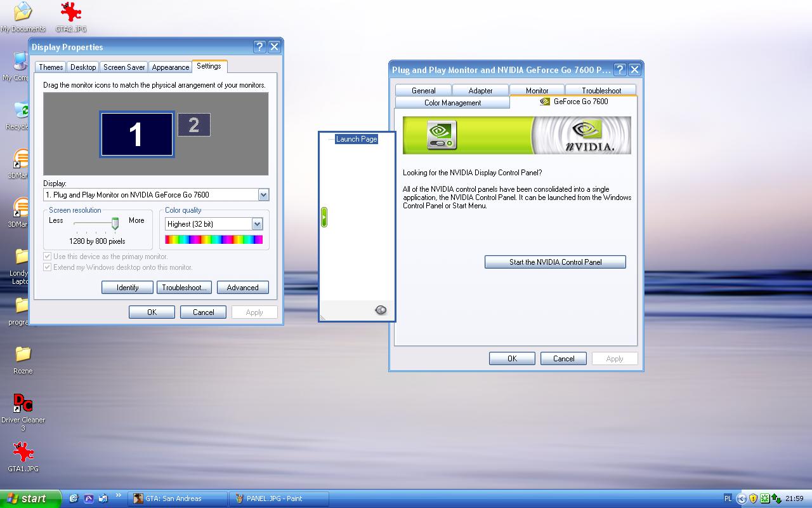Open the Color Management tab

click(452, 103)
